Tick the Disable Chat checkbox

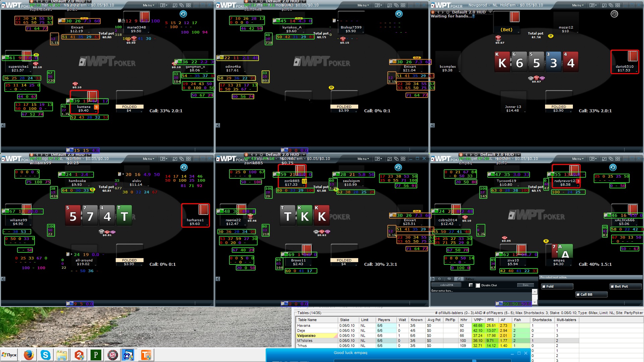point(478,285)
